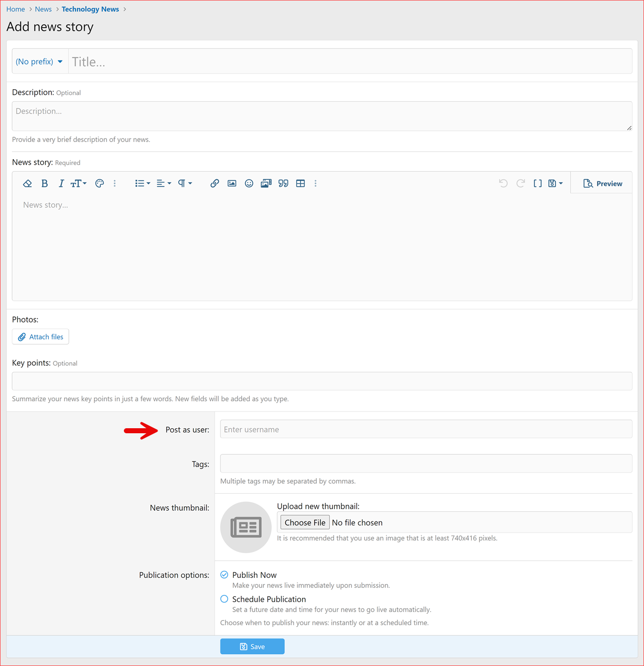
Task: Open the paragraph alignment dropdown
Action: [x=162, y=183]
